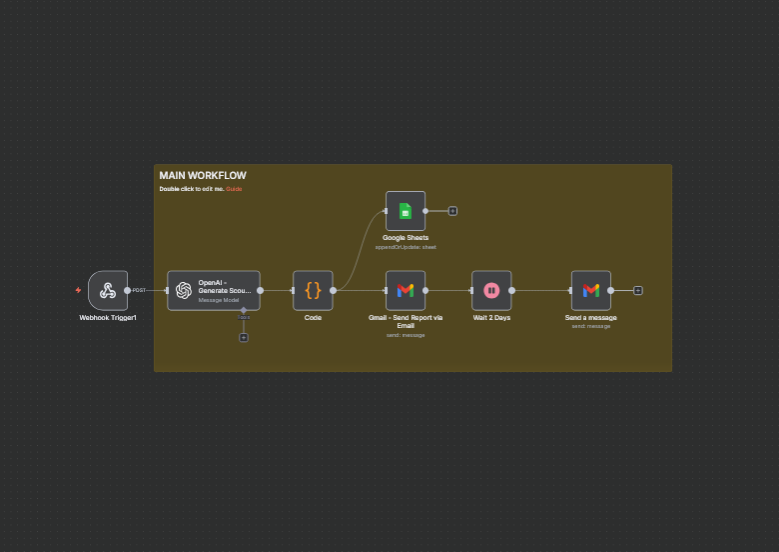Open the OpenAI Generate node
The width and height of the screenshot is (779, 552).
pos(213,290)
